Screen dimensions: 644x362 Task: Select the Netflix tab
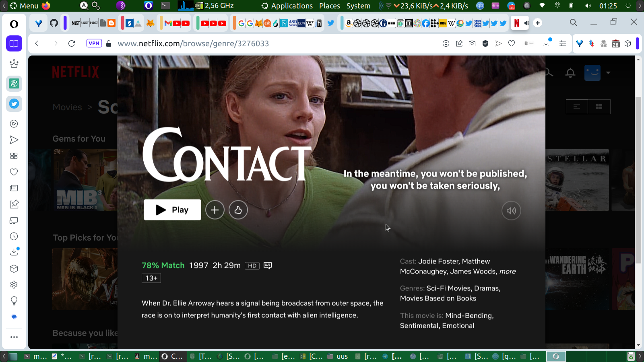517,23
